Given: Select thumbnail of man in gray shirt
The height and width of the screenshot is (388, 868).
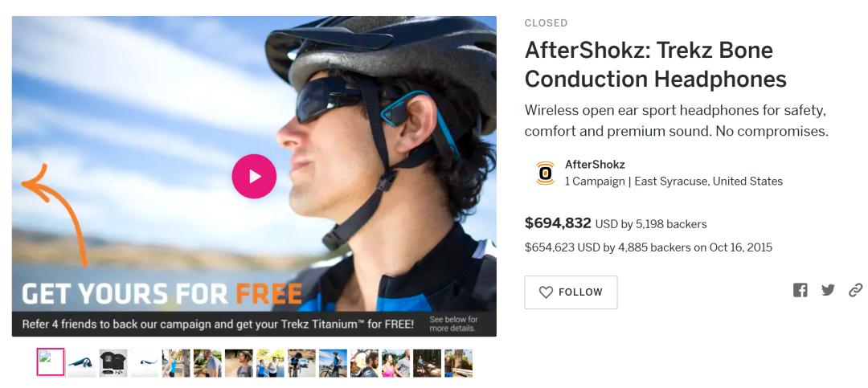Looking at the screenshot, I should pyautogui.click(x=207, y=363).
